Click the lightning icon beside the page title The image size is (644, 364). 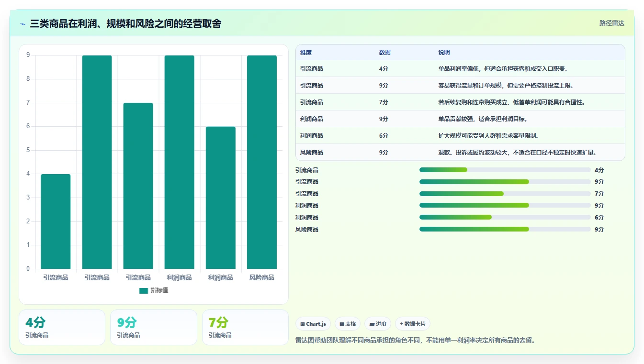tap(23, 23)
